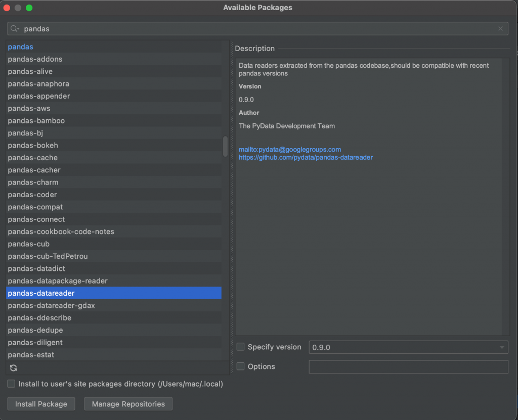Viewport: 518px width, 420px height.
Task: Open Manage Repositories
Action: (x=128, y=404)
